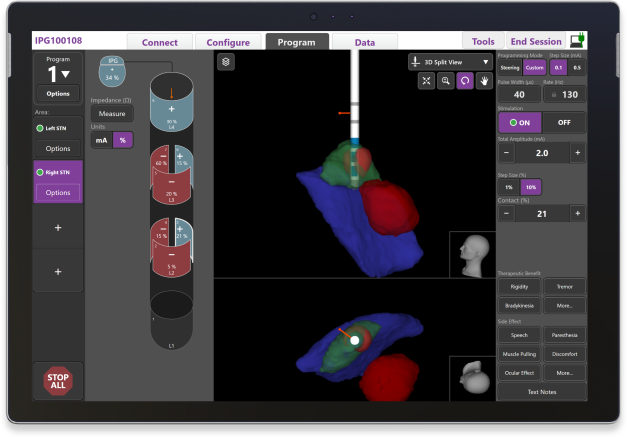Activate the rotate view tool
The height and width of the screenshot is (437, 627).
click(465, 82)
